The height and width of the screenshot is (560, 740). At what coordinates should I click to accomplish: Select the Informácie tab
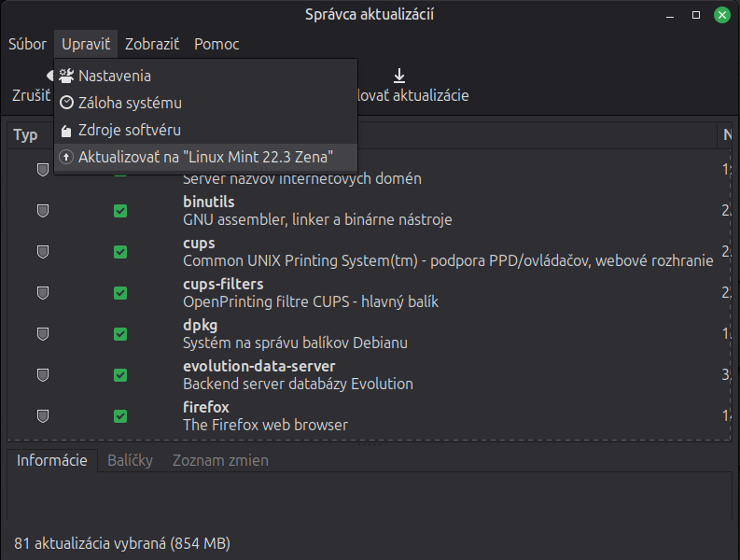[x=52, y=460]
